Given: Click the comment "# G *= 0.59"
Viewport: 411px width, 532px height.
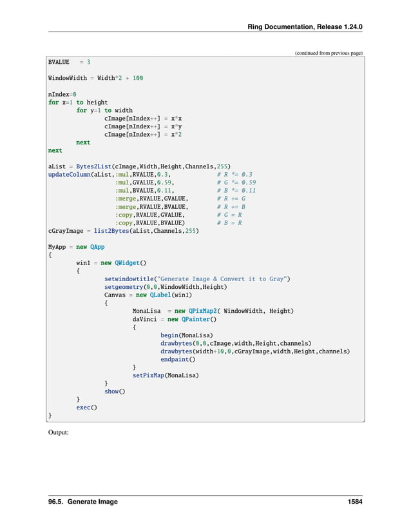Looking at the screenshot, I should (236, 182).
